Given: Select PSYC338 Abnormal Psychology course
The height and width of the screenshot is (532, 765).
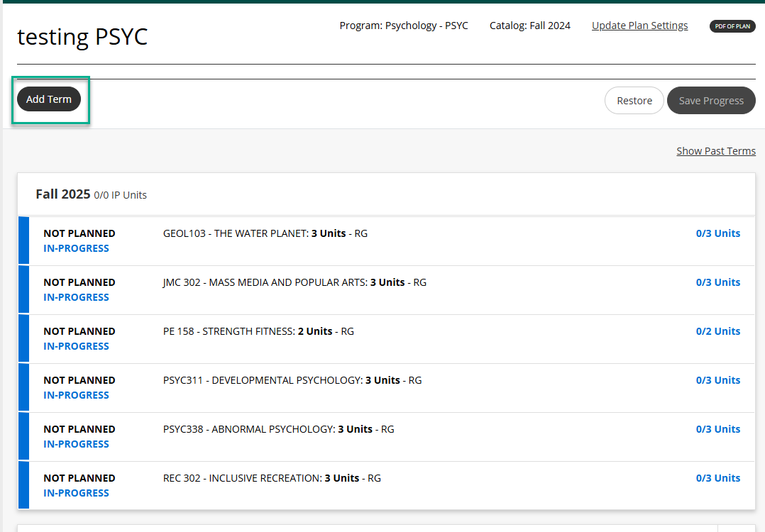Looking at the screenshot, I should (278, 429).
